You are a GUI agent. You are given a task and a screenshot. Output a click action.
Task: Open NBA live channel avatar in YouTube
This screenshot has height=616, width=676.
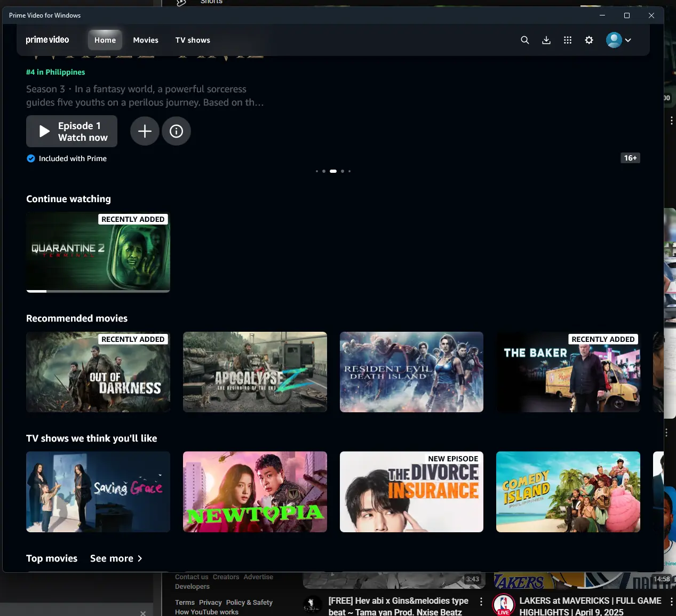pos(503,605)
